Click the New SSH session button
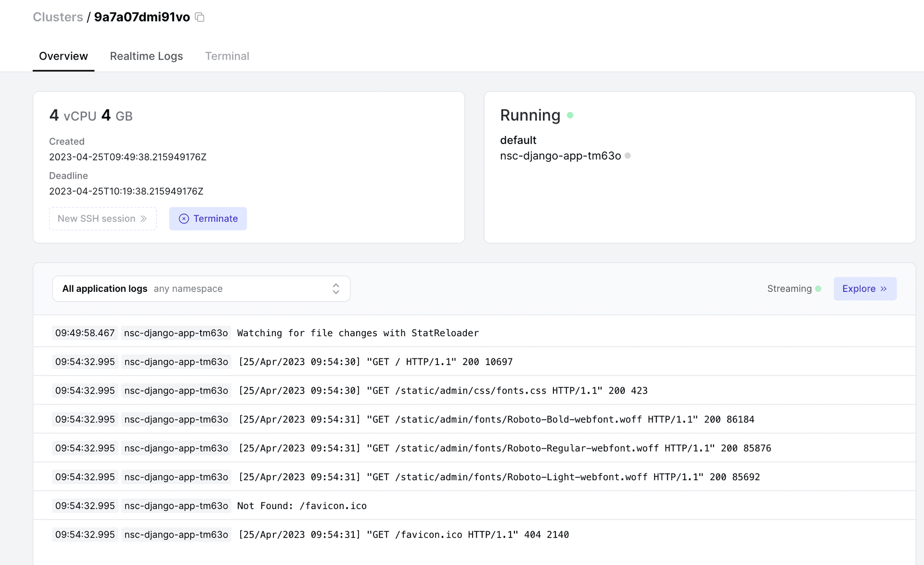 pos(103,218)
